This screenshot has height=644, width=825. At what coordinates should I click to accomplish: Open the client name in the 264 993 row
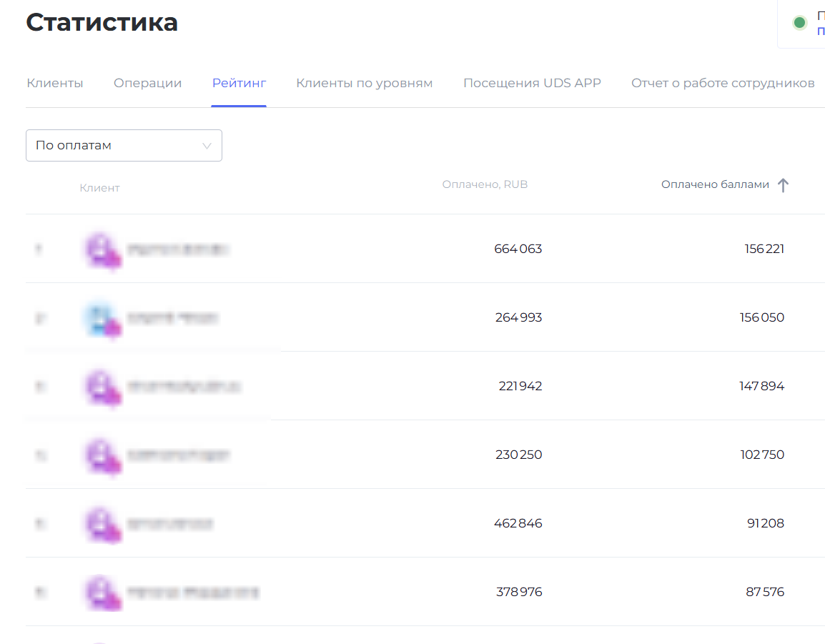pyautogui.click(x=172, y=318)
